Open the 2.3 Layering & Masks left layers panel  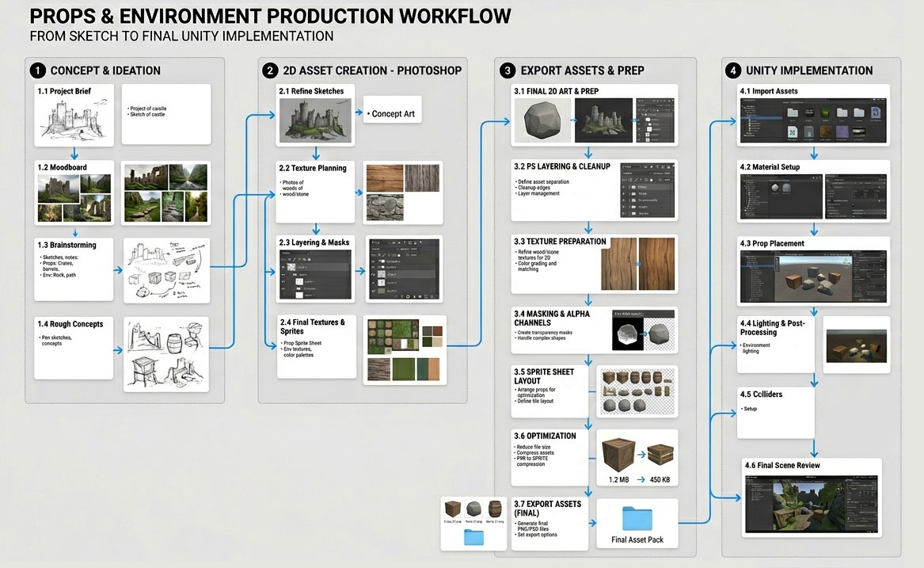[x=315, y=274]
